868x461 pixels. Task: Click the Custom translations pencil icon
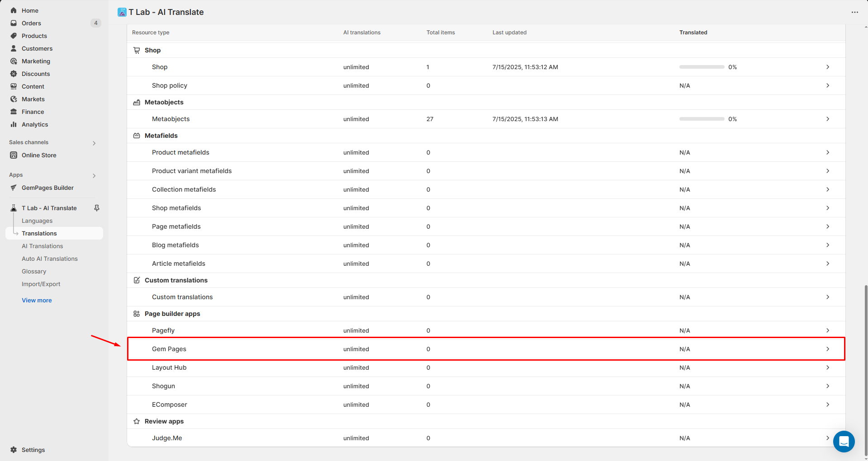tap(137, 280)
